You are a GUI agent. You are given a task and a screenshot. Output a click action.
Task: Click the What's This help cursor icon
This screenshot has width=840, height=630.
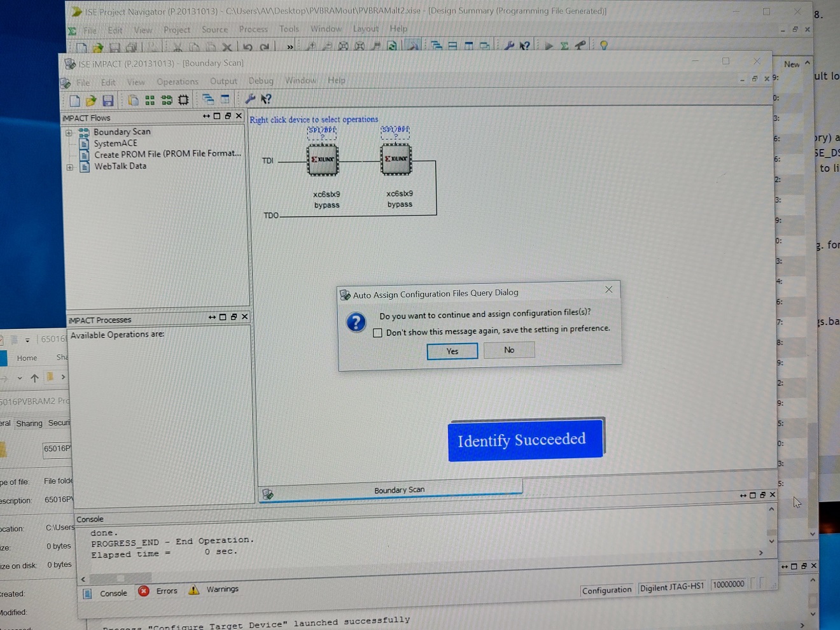(266, 99)
